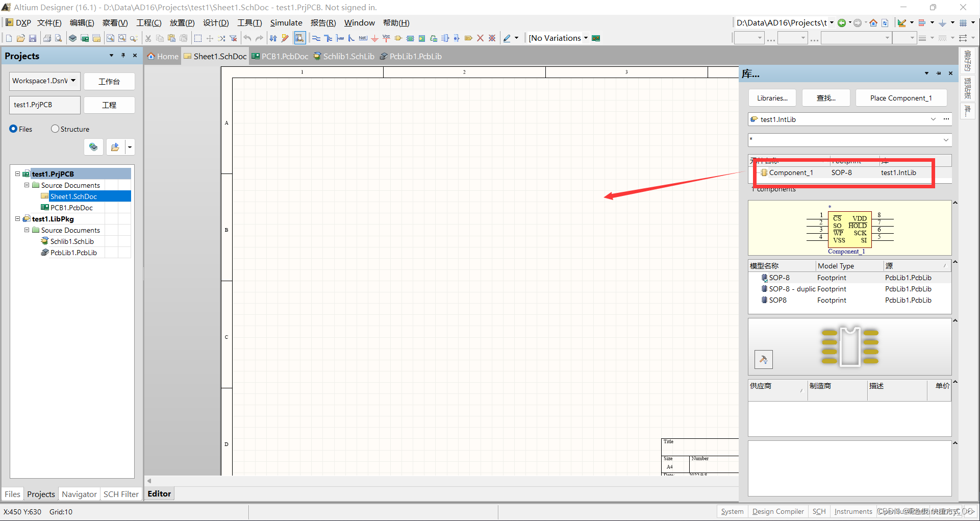Image resolution: width=980 pixels, height=521 pixels.
Task: Redo the last undone action
Action: [259, 38]
